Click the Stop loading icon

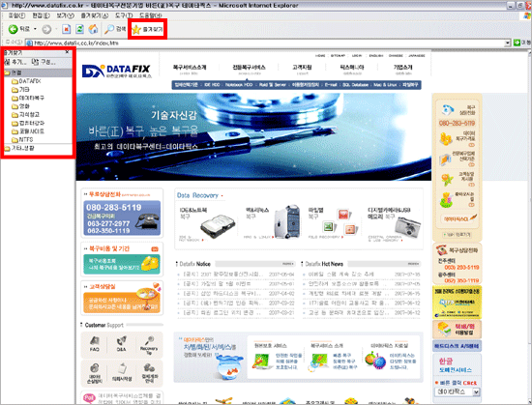[66, 29]
